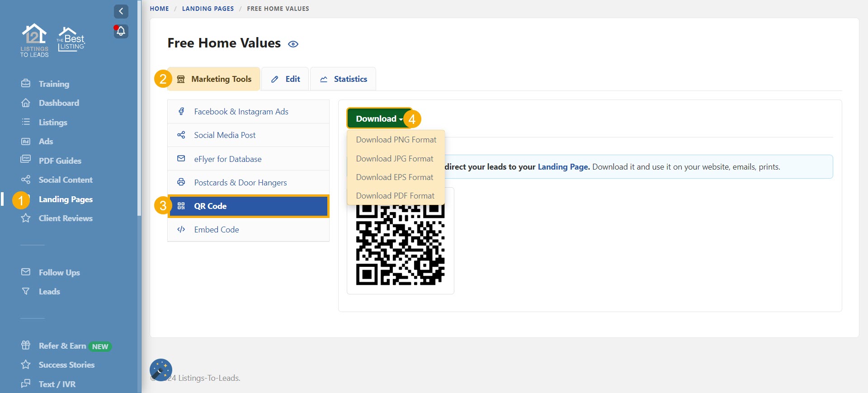Toggle the eye icon beside Free Home Values
Image resolution: width=868 pixels, height=393 pixels.
coord(293,44)
